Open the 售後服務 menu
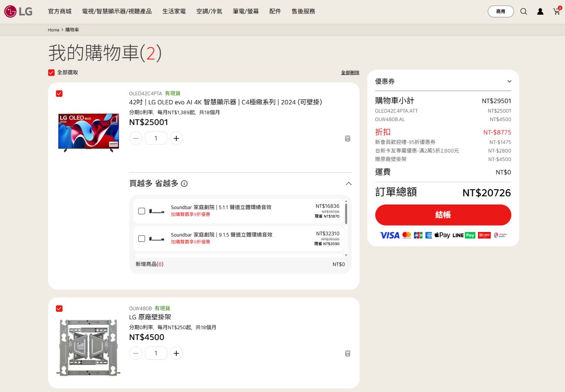 click(x=303, y=11)
